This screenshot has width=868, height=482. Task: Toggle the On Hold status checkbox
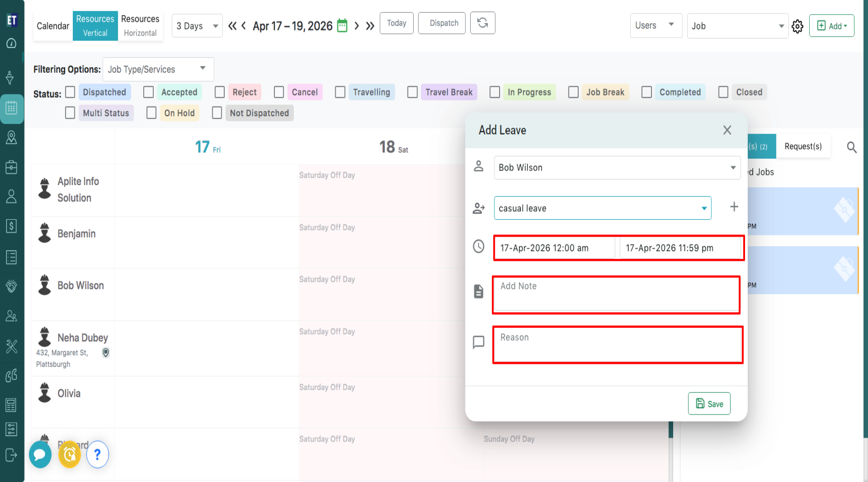[x=151, y=113]
